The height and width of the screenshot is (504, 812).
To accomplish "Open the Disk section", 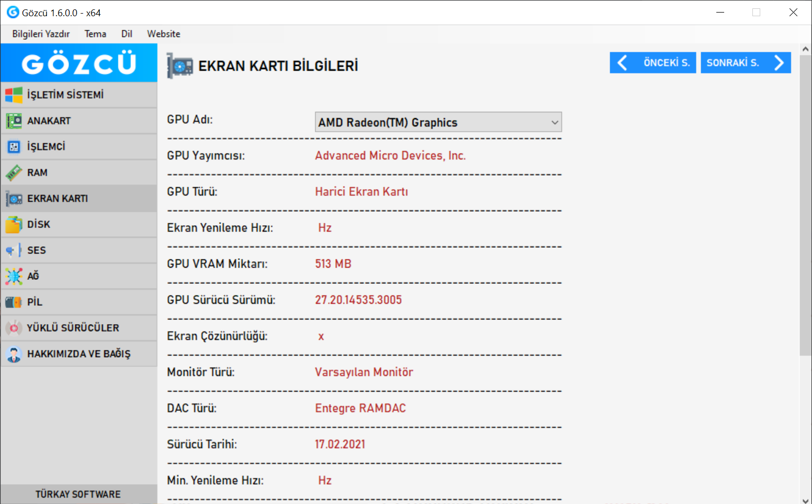I will coord(79,224).
